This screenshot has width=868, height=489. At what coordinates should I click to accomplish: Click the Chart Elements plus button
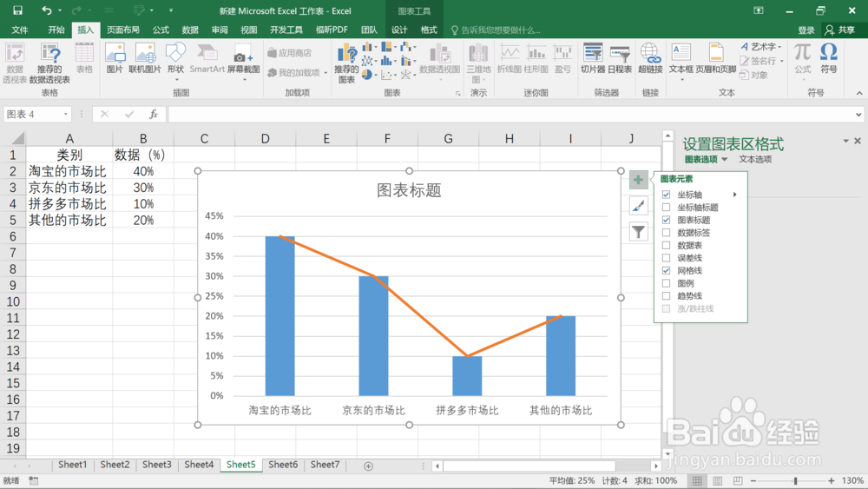click(x=638, y=180)
